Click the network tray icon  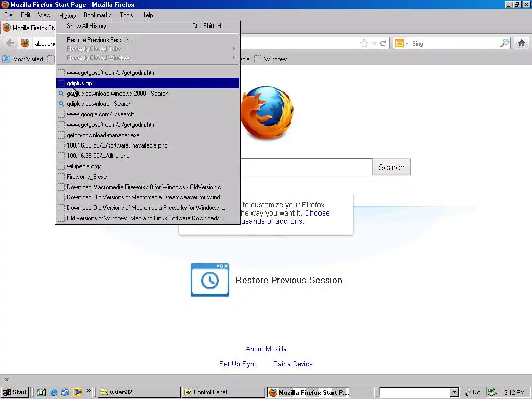pyautogui.click(x=492, y=392)
